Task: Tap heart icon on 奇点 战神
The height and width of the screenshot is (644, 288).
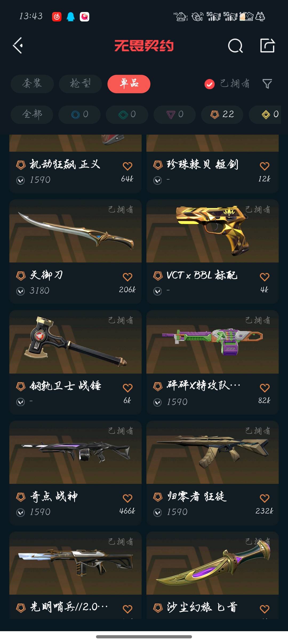Action: 127,498
